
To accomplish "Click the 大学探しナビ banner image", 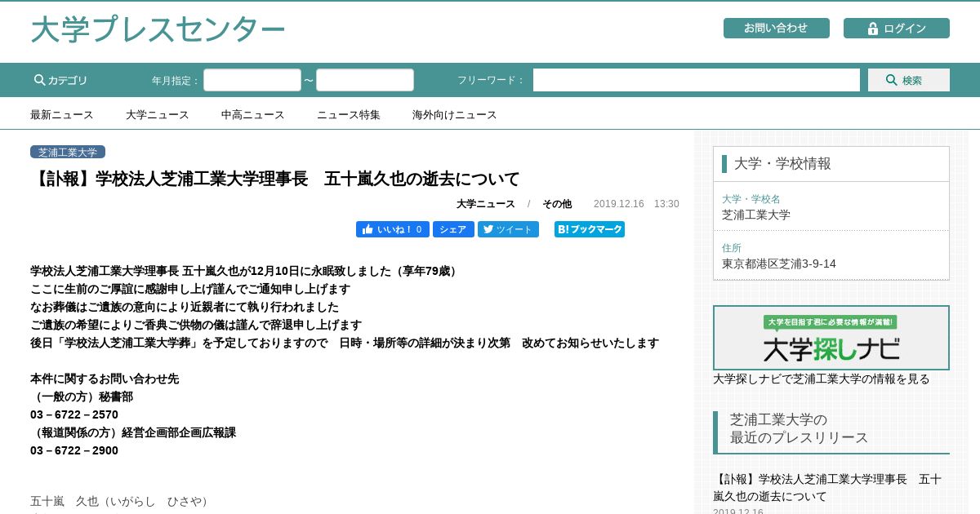I will [831, 338].
